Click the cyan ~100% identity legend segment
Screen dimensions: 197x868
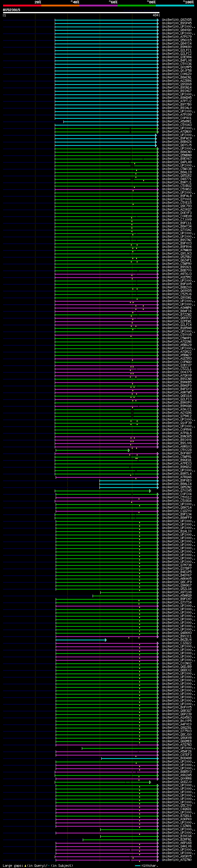tap(175, 6)
